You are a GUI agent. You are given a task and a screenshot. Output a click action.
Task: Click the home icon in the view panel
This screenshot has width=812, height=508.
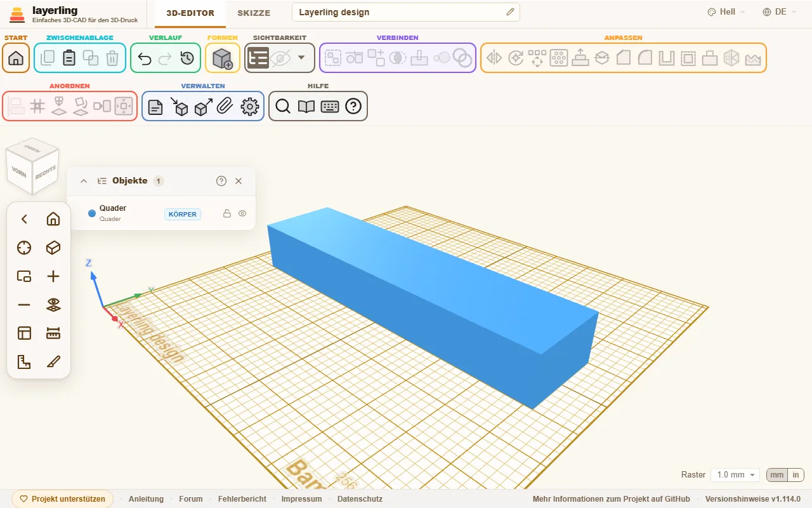coord(53,219)
